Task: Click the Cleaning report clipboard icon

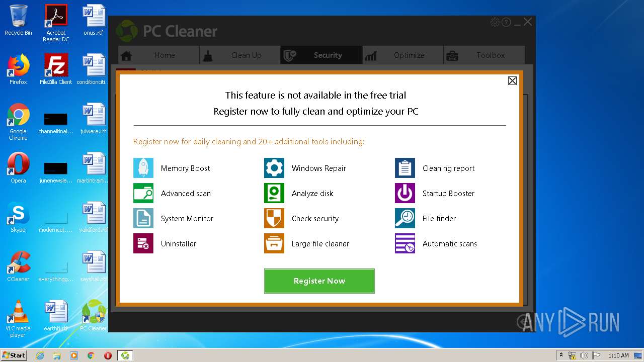Action: 405,168
